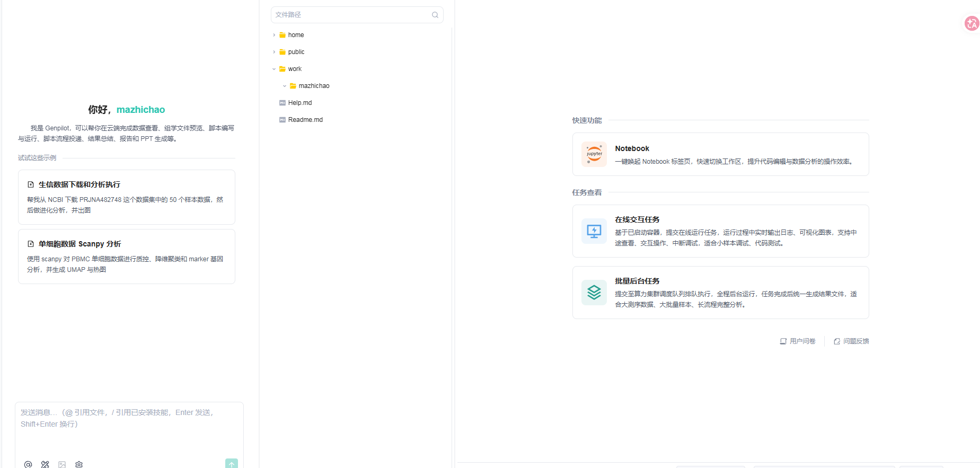The width and height of the screenshot is (980, 468).
Task: Collapse the mazhichao folder chevron
Action: pyautogui.click(x=285, y=86)
